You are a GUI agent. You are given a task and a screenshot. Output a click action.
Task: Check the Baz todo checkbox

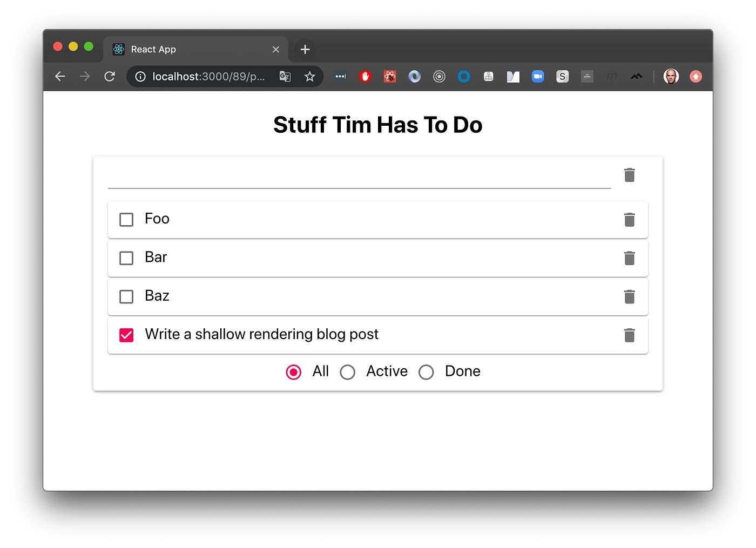126,296
